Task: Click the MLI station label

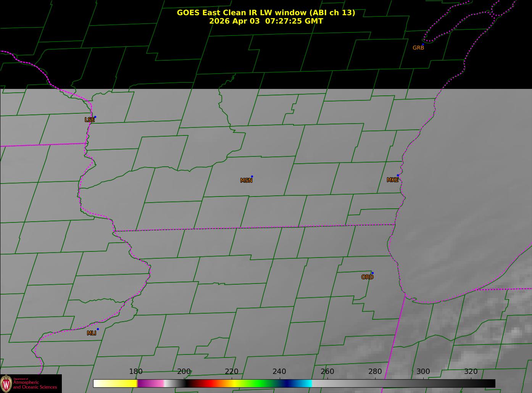Action: [92, 333]
